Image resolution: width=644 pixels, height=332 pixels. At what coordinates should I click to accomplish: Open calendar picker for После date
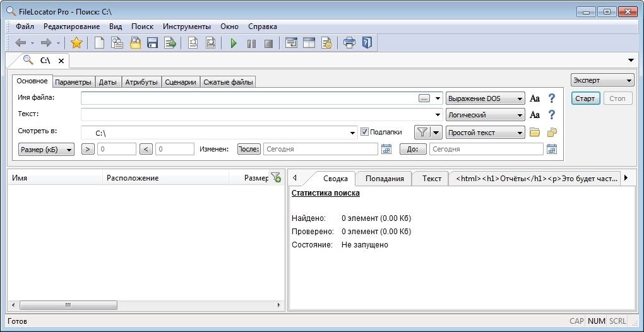tap(386, 149)
